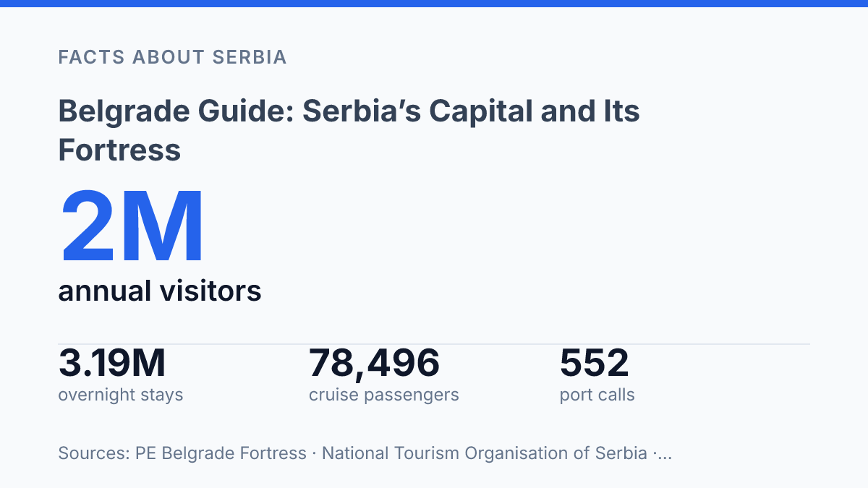This screenshot has width=868, height=488.
Task: Select the port calls label
Action: coord(597,395)
